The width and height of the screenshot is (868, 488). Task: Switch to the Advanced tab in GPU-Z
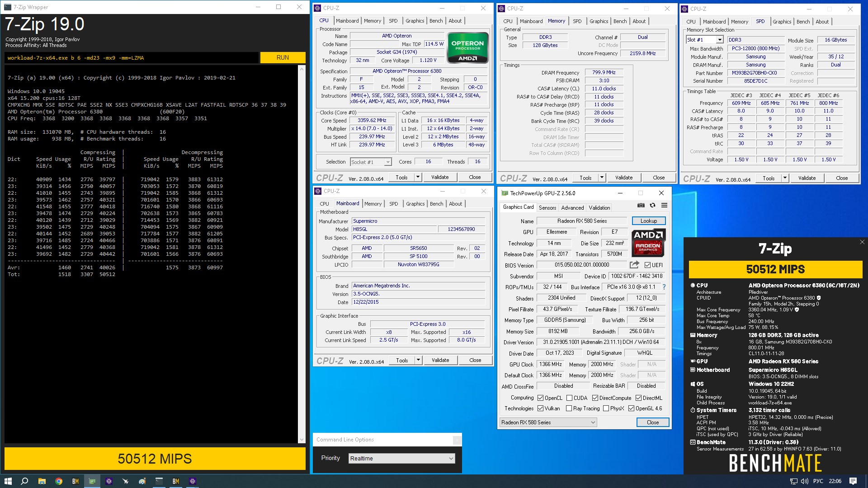pos(572,208)
